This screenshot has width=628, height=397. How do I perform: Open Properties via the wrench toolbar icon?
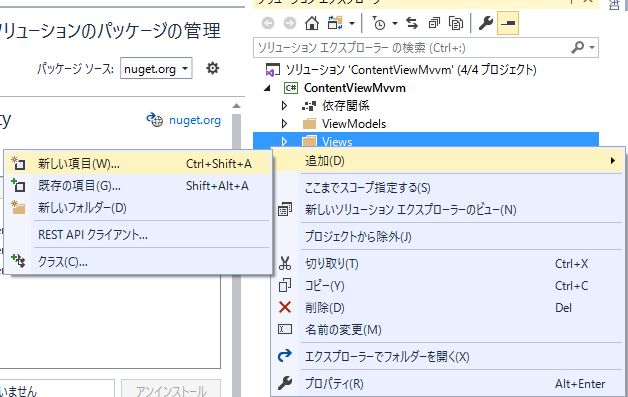(x=485, y=23)
